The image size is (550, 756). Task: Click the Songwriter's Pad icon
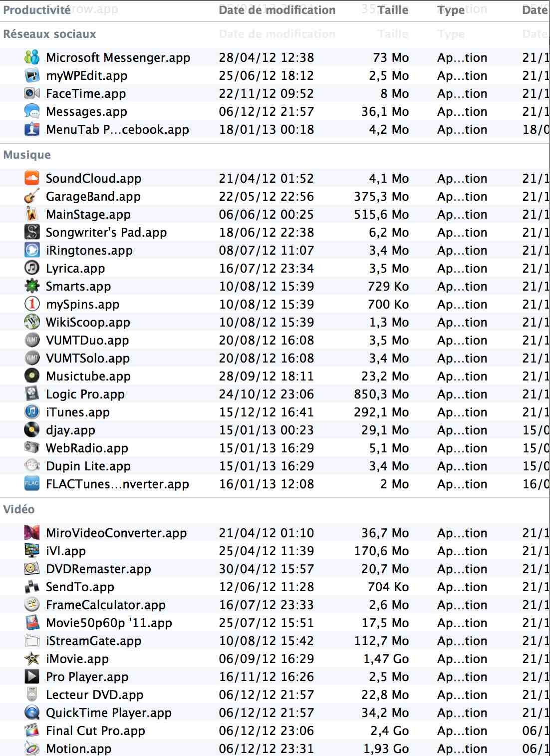[32, 232]
